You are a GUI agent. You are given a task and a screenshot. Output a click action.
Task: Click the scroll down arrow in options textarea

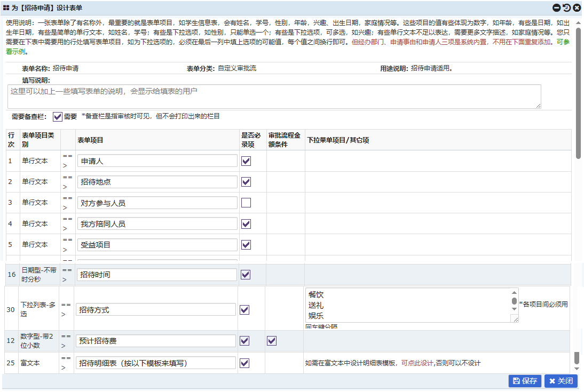coord(515,309)
